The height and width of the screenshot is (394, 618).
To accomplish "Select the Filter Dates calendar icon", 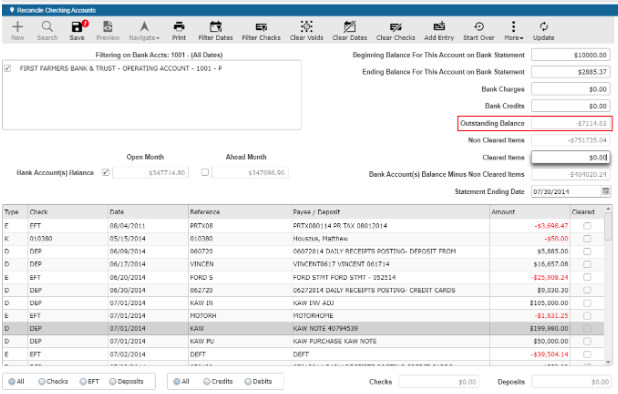I will (x=215, y=27).
